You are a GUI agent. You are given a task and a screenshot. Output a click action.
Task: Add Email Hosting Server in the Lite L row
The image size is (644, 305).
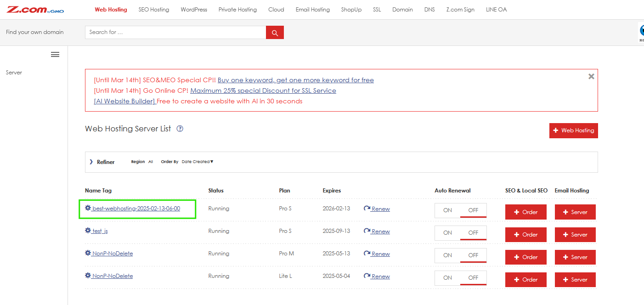575,280
